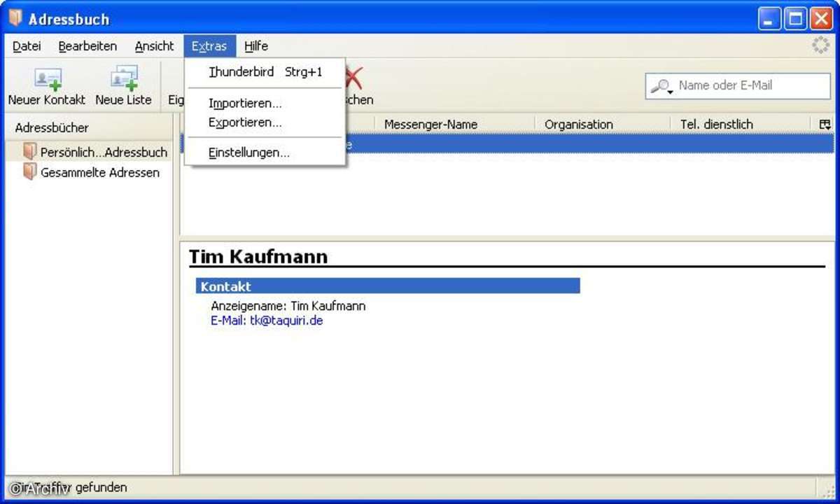Sort by Messenger-Name column

456,124
